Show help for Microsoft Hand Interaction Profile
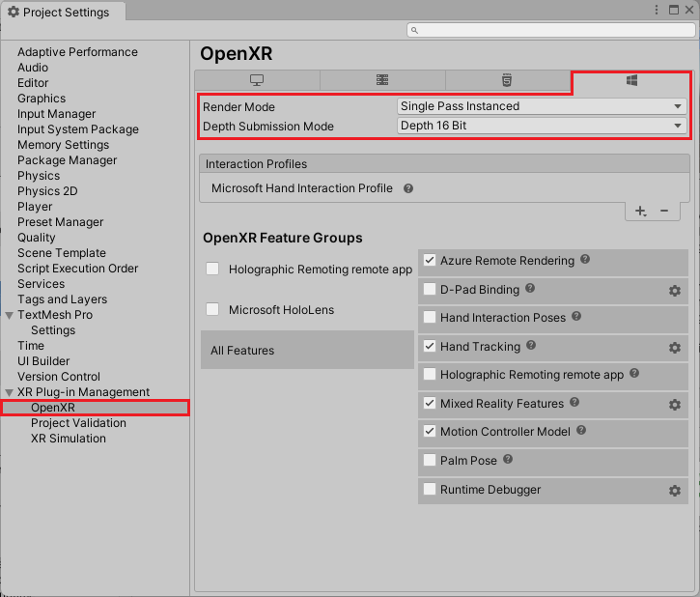700x597 pixels. [x=408, y=188]
